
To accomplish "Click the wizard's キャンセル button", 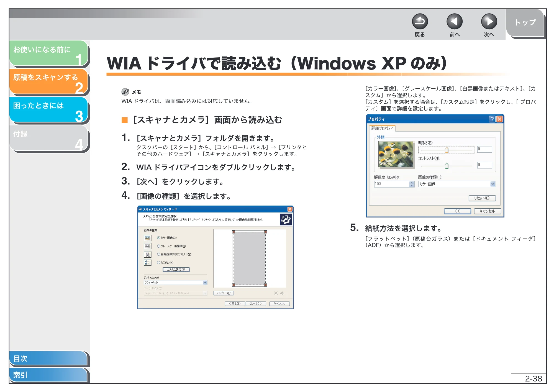I will pyautogui.click(x=279, y=304).
